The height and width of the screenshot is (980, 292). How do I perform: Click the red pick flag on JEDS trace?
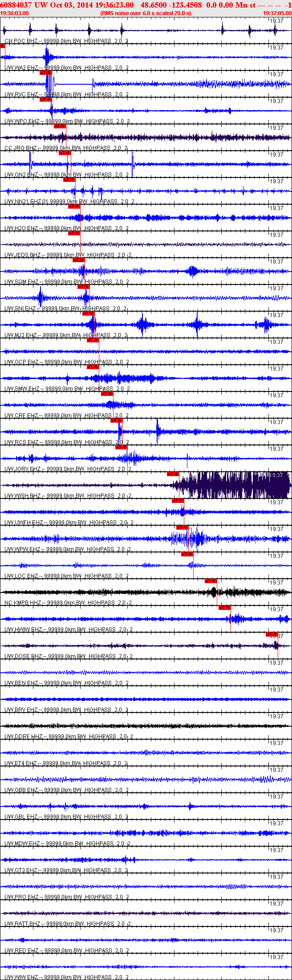74,233
